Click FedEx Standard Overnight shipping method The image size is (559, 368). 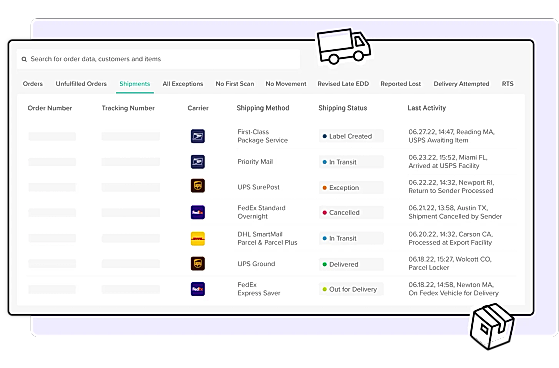click(x=261, y=212)
